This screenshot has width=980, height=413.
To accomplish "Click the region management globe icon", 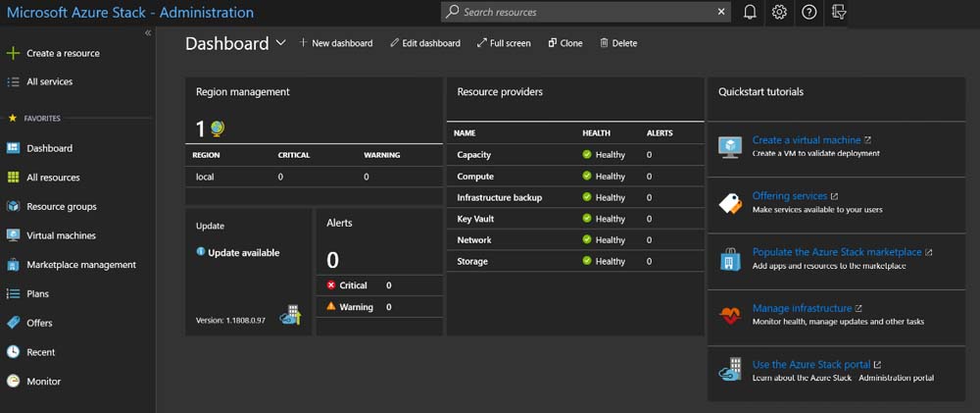I will click(217, 129).
